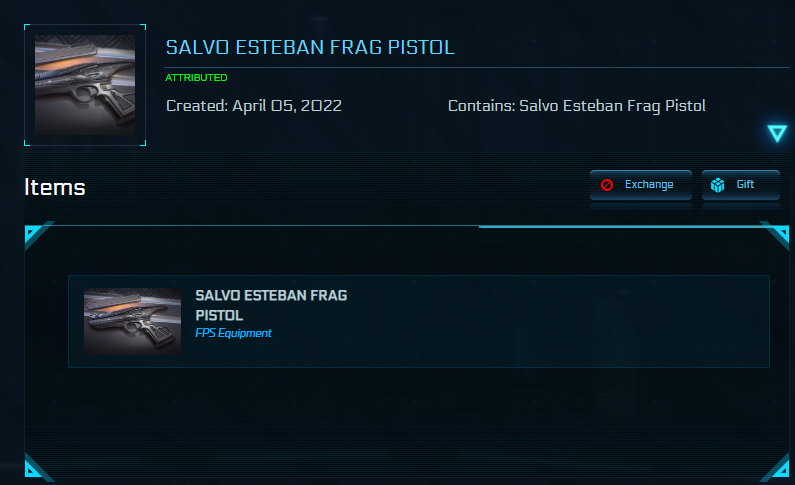795x485 pixels.
Task: Select the pistol thumbnail in the Items list
Action: (x=132, y=322)
